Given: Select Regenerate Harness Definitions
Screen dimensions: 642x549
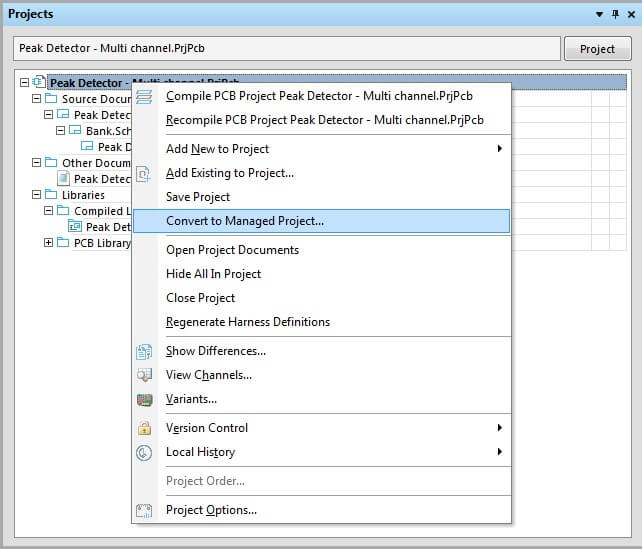Looking at the screenshot, I should pyautogui.click(x=248, y=322).
